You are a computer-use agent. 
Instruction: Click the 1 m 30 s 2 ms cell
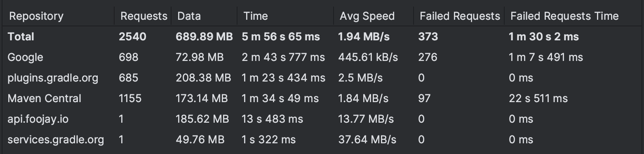tap(544, 37)
